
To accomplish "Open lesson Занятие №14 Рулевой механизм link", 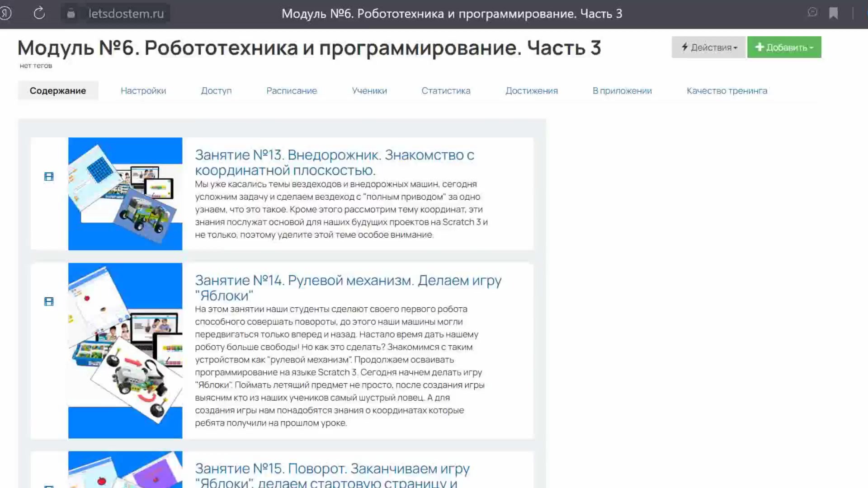I will 348,287.
